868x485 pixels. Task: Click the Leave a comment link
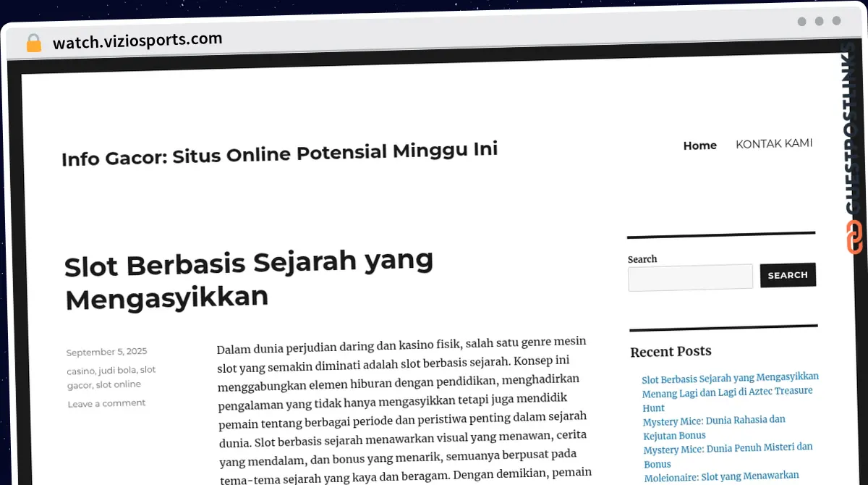106,403
